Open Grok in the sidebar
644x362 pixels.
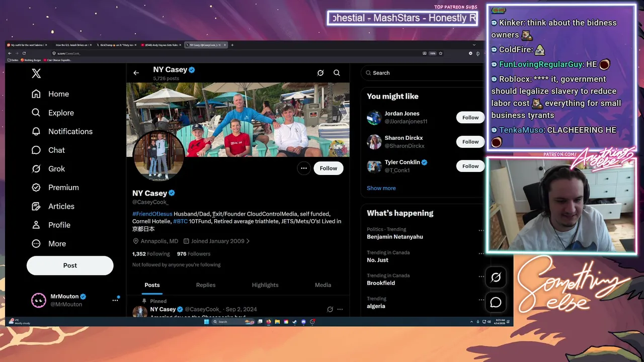coord(48,168)
